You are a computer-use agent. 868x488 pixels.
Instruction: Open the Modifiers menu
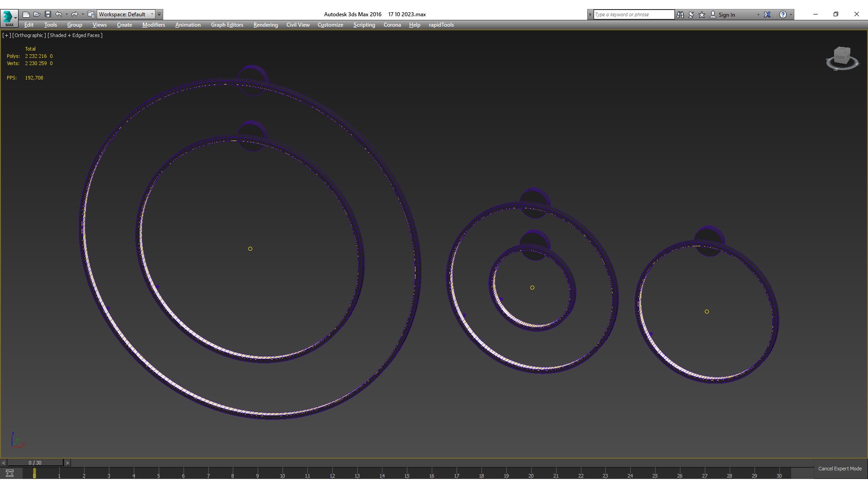tap(154, 25)
